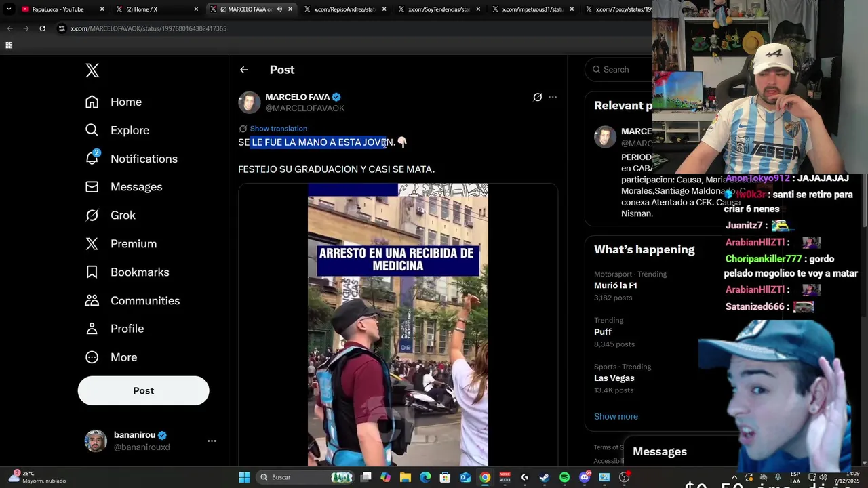Viewport: 868px width, 488px height.
Task: Close the PapuLucca - YouTube tab
Action: [x=102, y=9]
